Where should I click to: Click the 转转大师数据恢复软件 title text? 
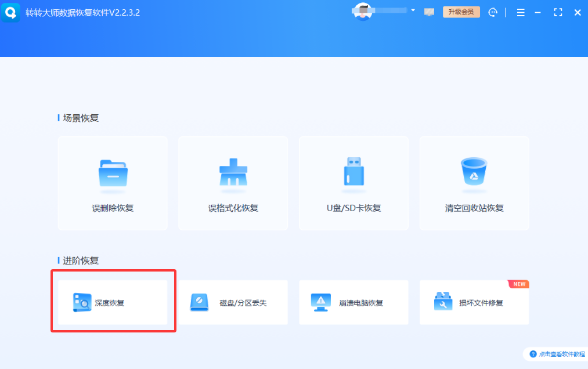click(82, 12)
